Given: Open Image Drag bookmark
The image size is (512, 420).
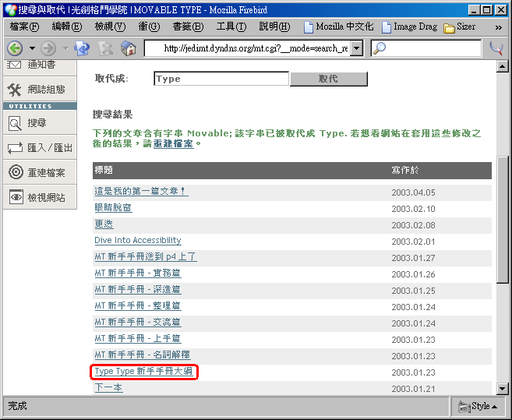Looking at the screenshot, I should (409, 26).
